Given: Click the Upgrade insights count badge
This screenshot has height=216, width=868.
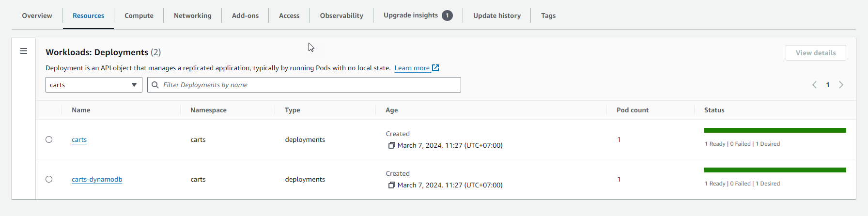Looking at the screenshot, I should (447, 15).
